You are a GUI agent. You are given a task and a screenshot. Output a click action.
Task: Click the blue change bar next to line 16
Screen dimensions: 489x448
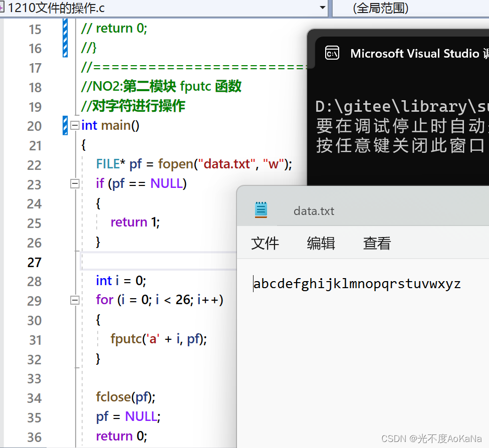click(x=66, y=48)
